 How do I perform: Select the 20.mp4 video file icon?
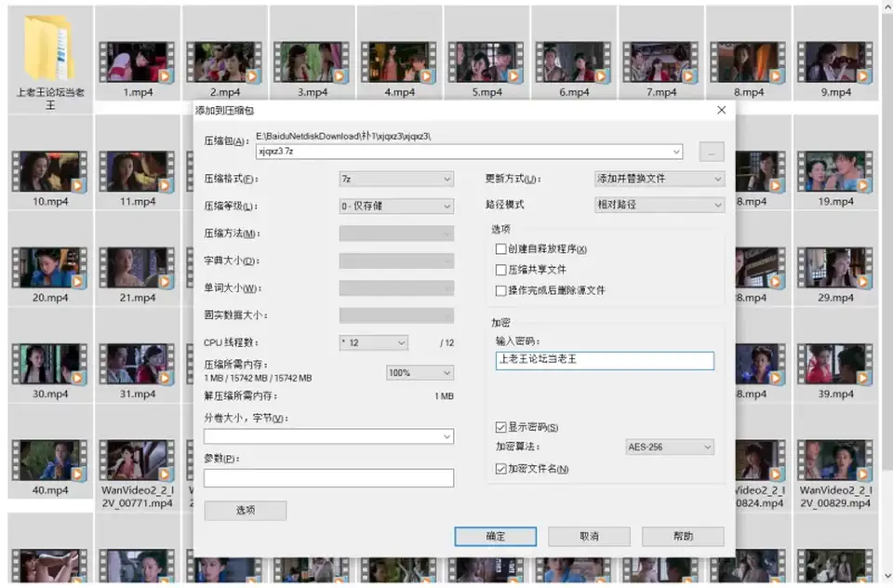coord(50,268)
